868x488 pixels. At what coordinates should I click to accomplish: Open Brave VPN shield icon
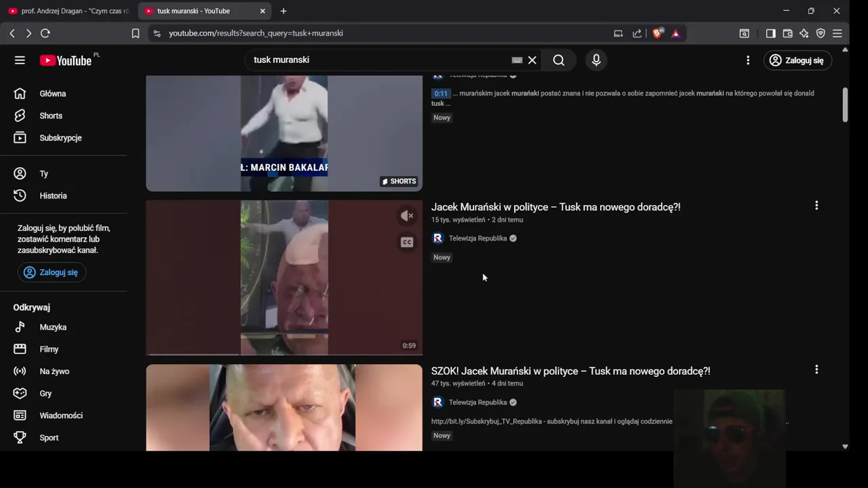coord(821,33)
